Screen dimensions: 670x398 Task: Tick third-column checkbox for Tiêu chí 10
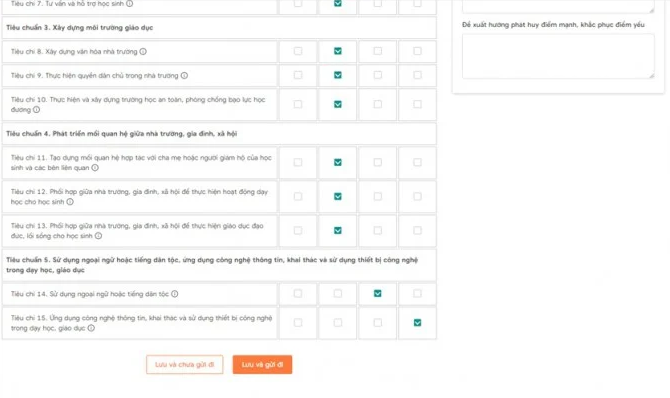378,104
